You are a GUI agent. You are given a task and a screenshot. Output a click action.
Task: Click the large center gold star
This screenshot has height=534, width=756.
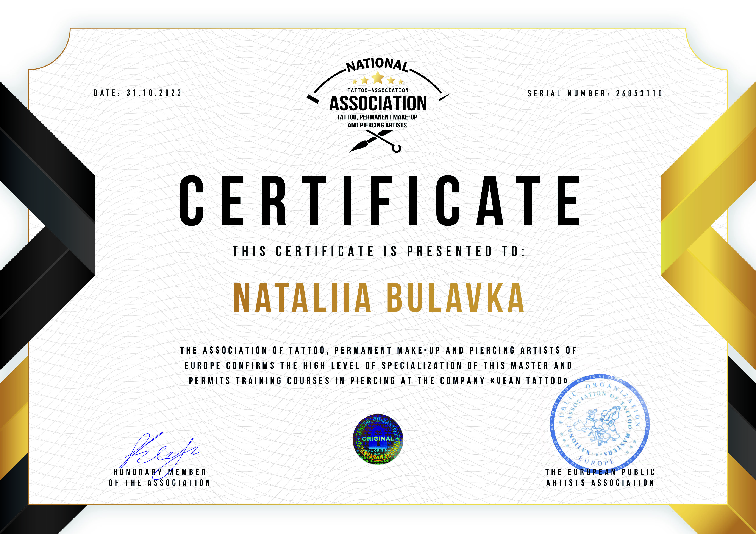pos(378,78)
